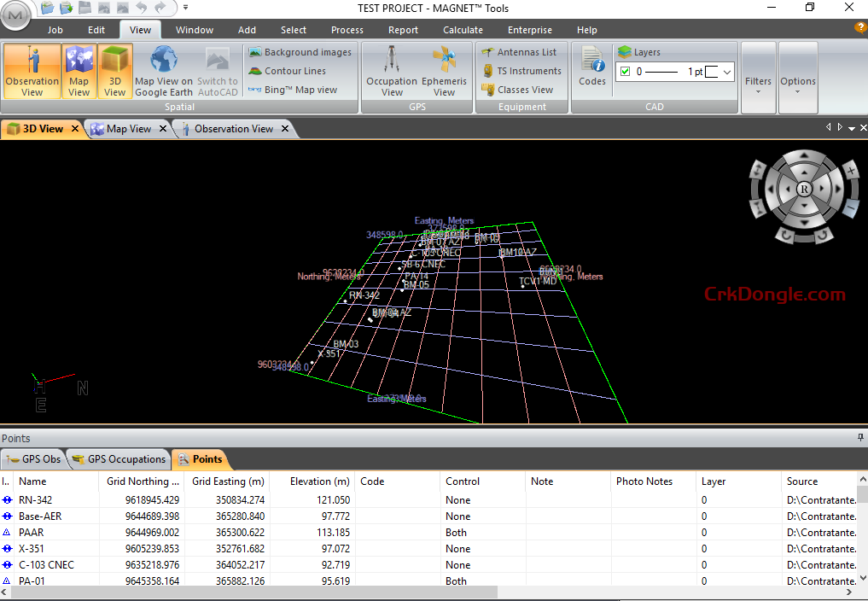Click the Save icon in quick access toolbar
Image resolution: width=868 pixels, height=601 pixels.
(x=84, y=8)
